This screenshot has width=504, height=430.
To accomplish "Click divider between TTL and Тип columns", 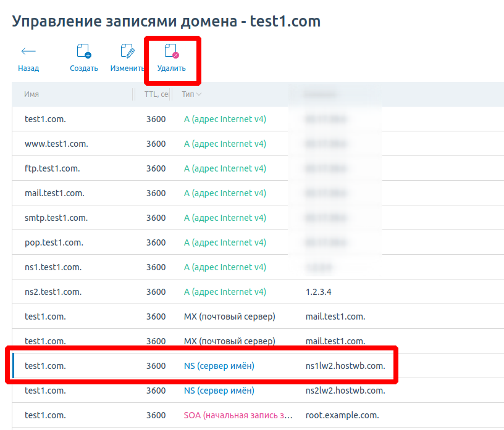I will 170,94.
